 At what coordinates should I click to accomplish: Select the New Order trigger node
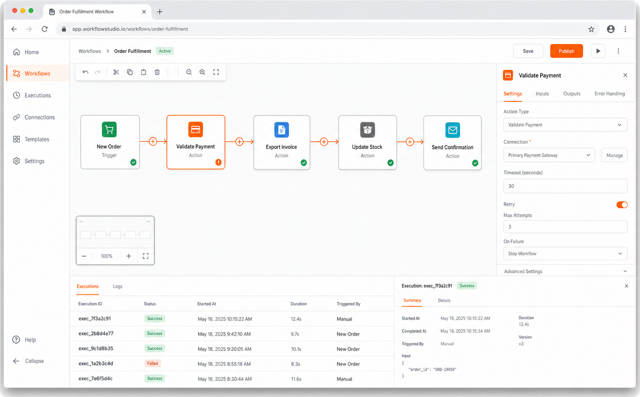pyautogui.click(x=110, y=142)
